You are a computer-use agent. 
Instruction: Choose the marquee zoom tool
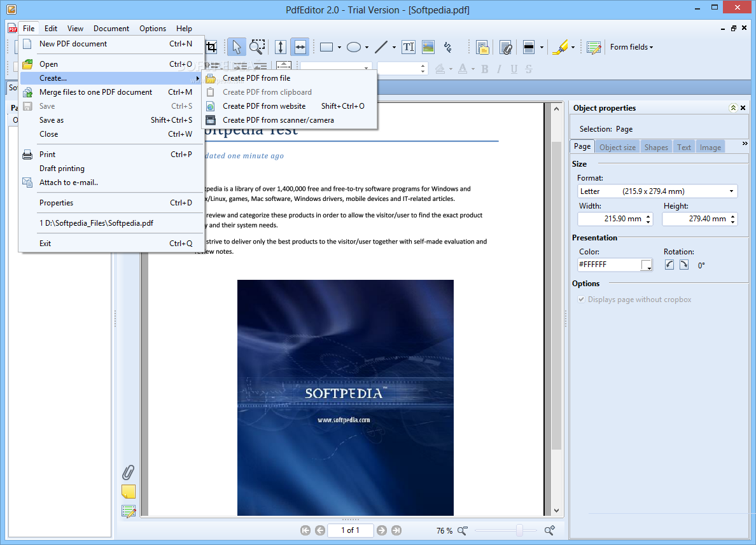257,47
